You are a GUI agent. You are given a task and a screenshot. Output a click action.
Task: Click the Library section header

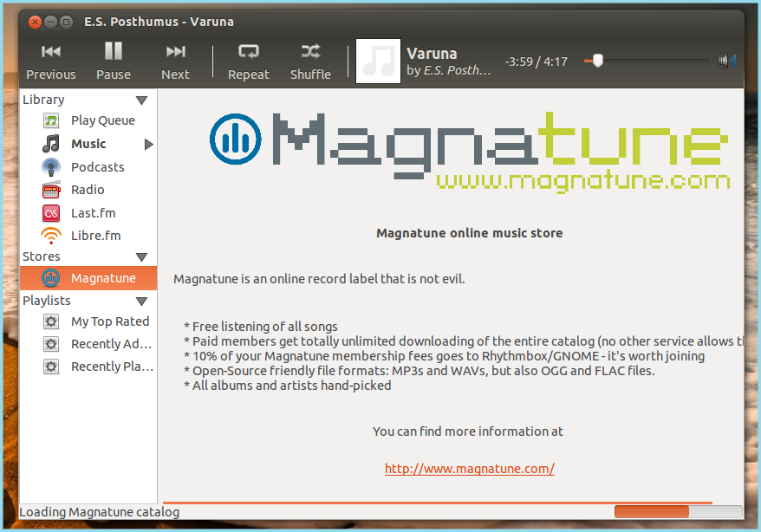tap(43, 100)
